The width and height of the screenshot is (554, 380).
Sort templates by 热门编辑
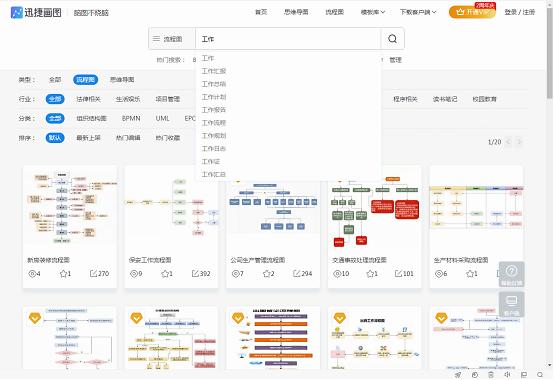pyautogui.click(x=128, y=138)
